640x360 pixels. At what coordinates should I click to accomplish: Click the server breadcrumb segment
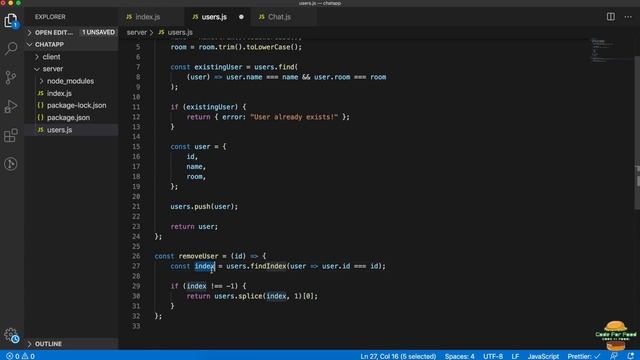(x=136, y=32)
